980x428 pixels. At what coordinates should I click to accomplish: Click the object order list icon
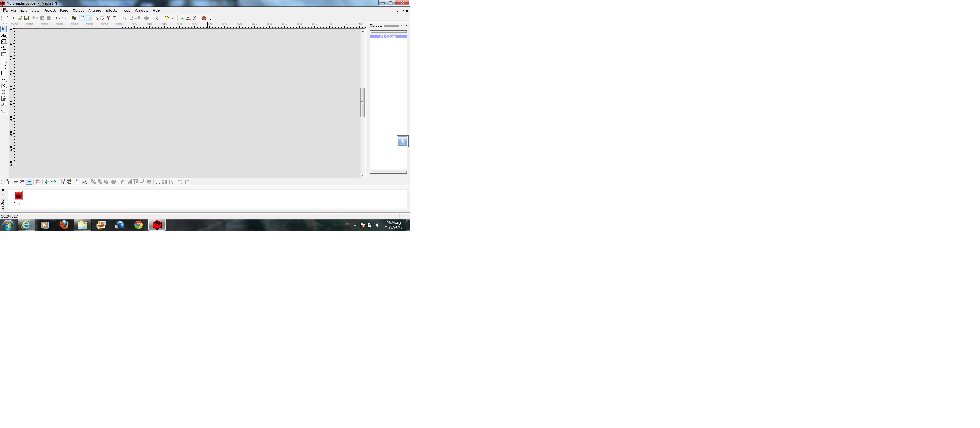78,182
